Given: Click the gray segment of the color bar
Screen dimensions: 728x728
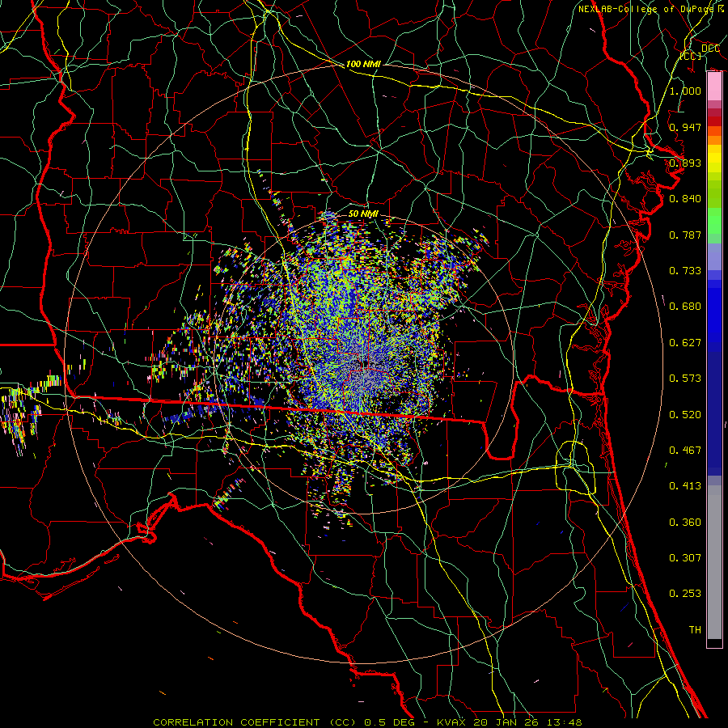Looking at the screenshot, I should coord(714,562).
